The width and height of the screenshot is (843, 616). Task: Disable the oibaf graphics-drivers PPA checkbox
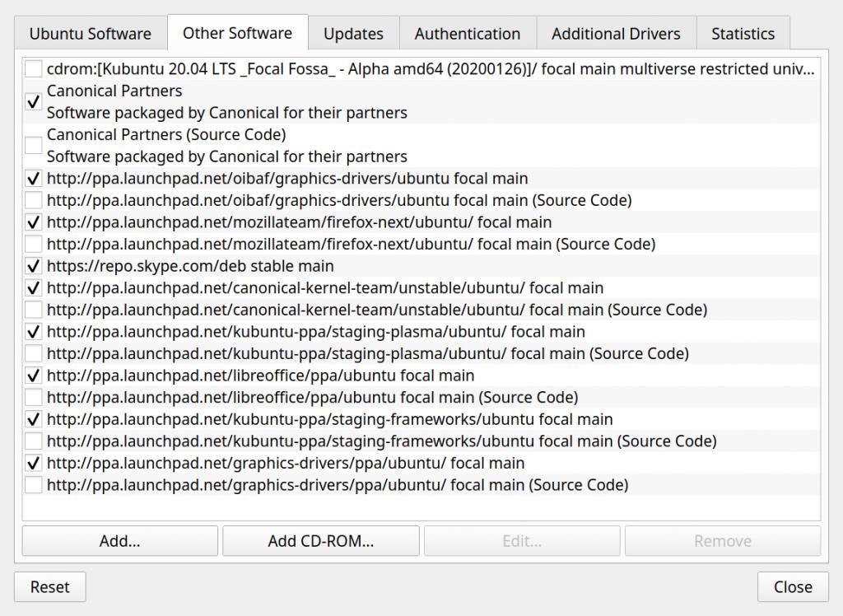34,179
